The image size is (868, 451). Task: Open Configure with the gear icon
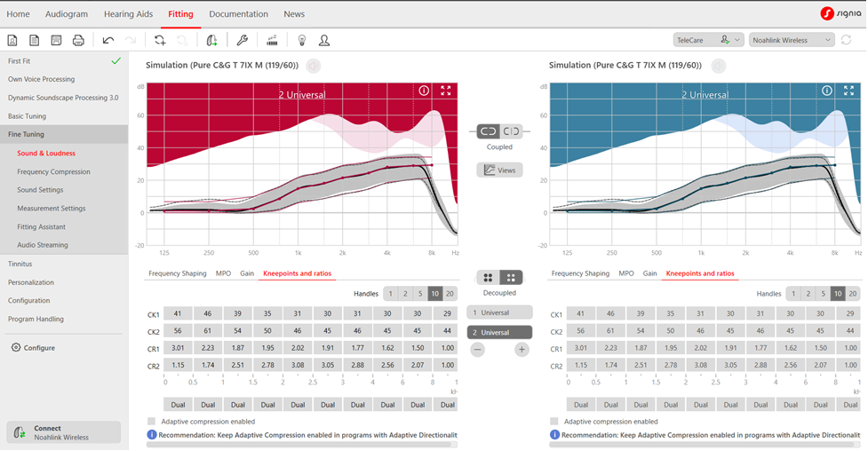click(16, 347)
